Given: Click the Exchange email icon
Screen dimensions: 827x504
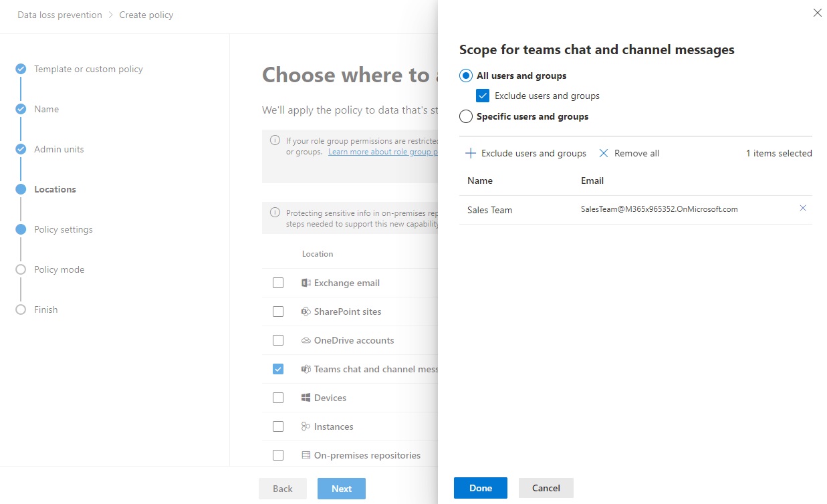Looking at the screenshot, I should 306,283.
